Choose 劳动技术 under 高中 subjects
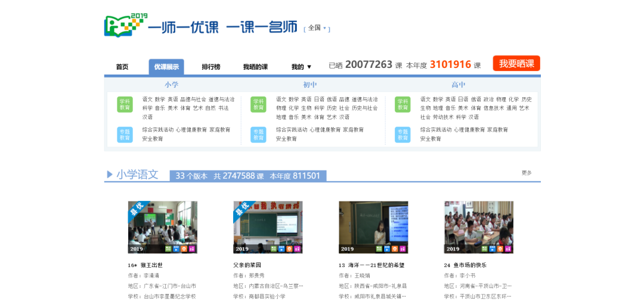The height and width of the screenshot is (304, 644). (x=442, y=117)
